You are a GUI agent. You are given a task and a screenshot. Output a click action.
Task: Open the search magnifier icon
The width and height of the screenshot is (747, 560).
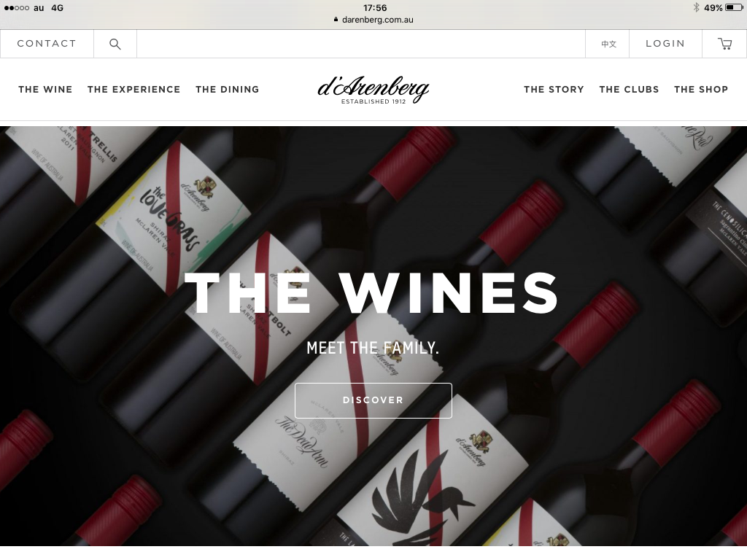coord(115,44)
